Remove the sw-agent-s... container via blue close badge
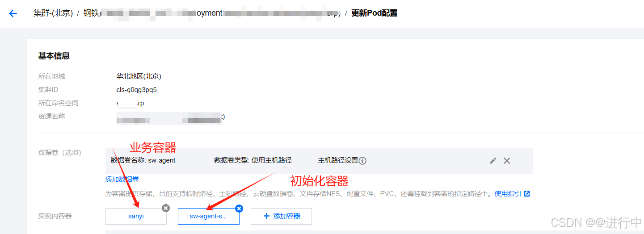644x234 pixels. pyautogui.click(x=239, y=208)
